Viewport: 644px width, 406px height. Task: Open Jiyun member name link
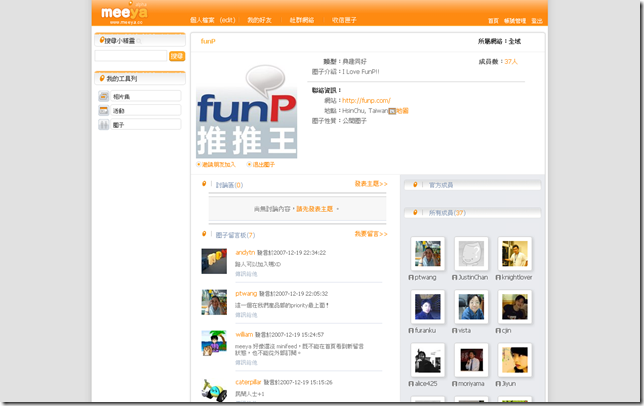tap(508, 383)
